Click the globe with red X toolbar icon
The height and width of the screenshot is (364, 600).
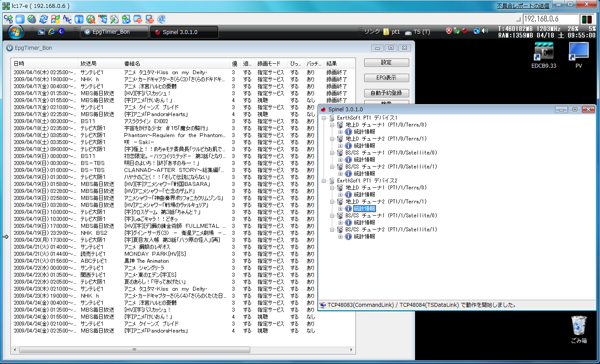point(91,19)
